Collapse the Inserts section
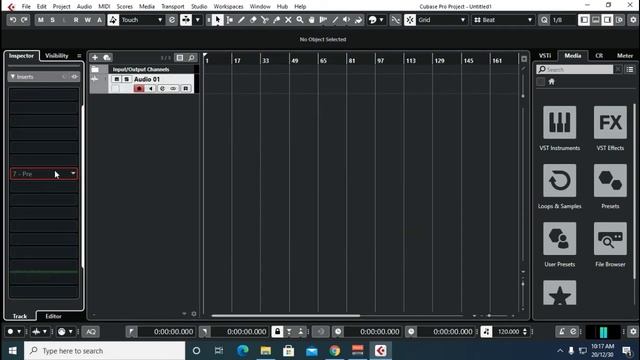This screenshot has height=360, width=640. point(13,76)
